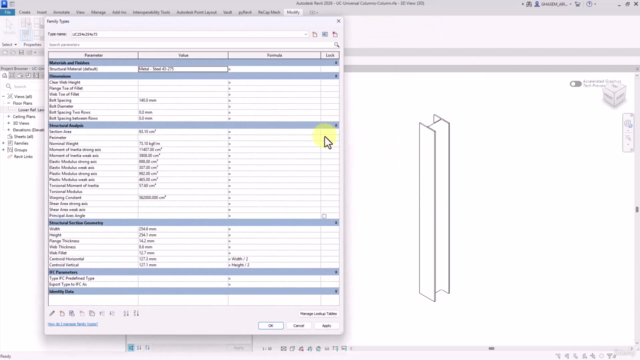Switch to the Interoperability Tools tab
Screen dimensions: 640x360
(151, 12)
